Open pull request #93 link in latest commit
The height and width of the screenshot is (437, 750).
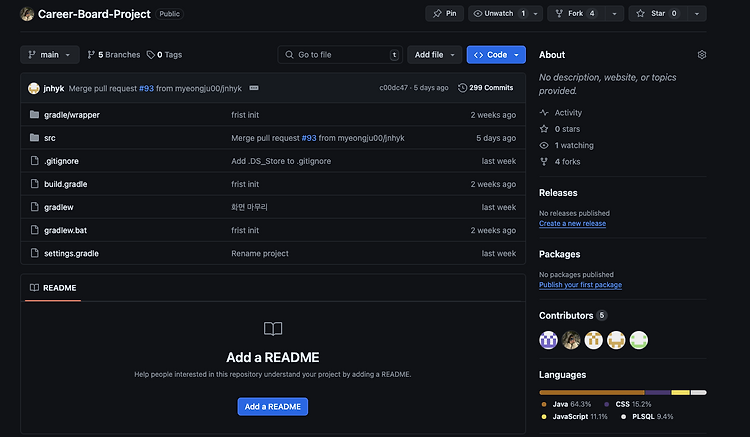(146, 88)
